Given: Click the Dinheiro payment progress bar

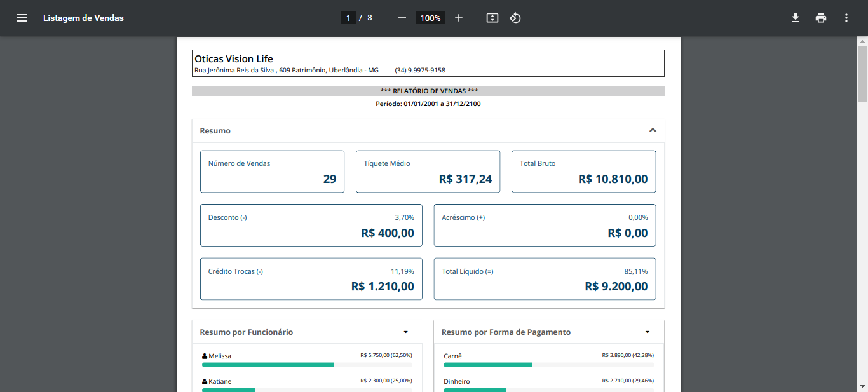Looking at the screenshot, I should (x=475, y=389).
